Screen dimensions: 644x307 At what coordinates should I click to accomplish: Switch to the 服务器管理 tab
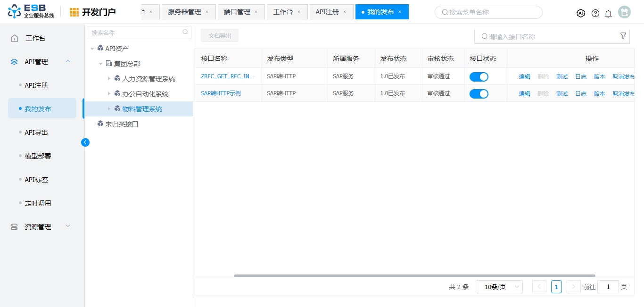pos(184,12)
